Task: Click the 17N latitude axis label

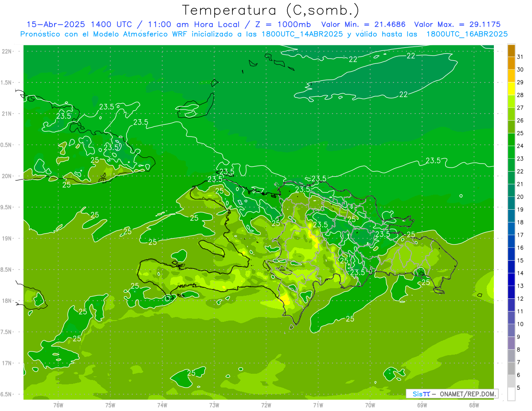Action: 8,363
